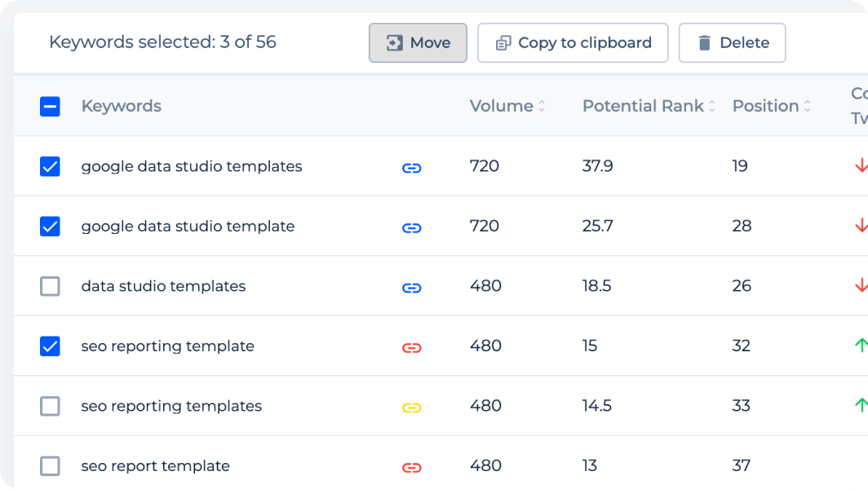Click position value 26
The image size is (868, 489).
pos(742,286)
